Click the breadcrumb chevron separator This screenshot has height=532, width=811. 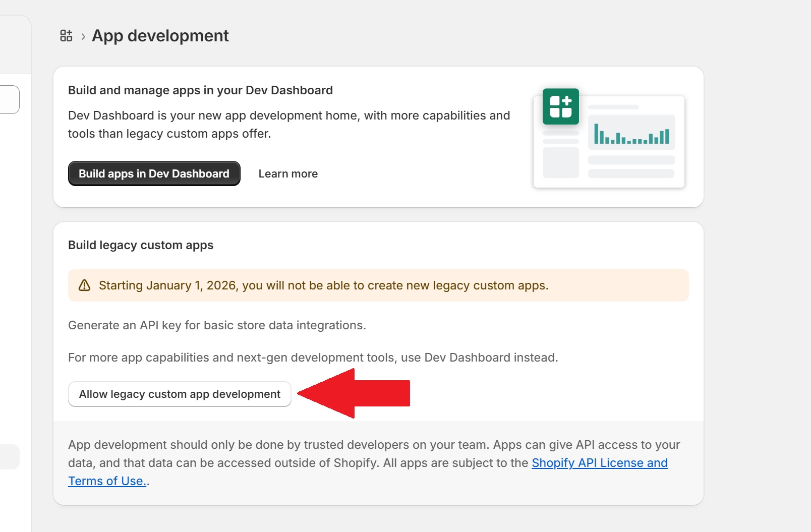(83, 36)
